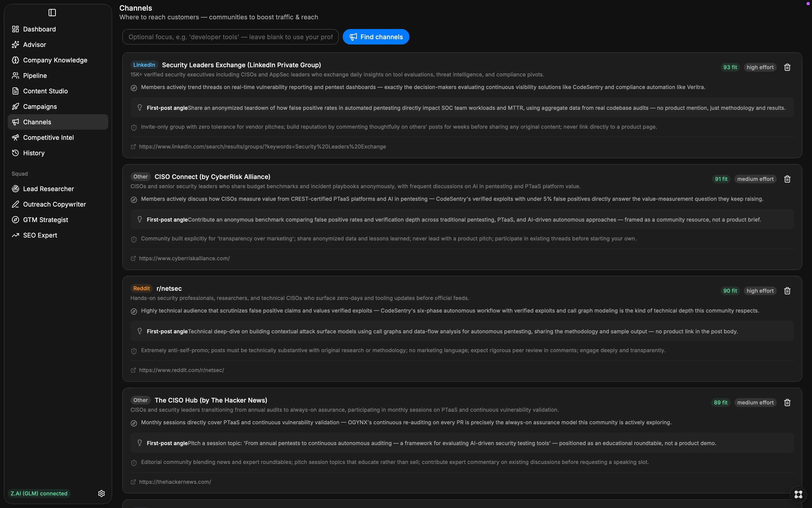The width and height of the screenshot is (812, 508).
Task: Delete the Security Leaders Exchange channel
Action: pos(787,67)
